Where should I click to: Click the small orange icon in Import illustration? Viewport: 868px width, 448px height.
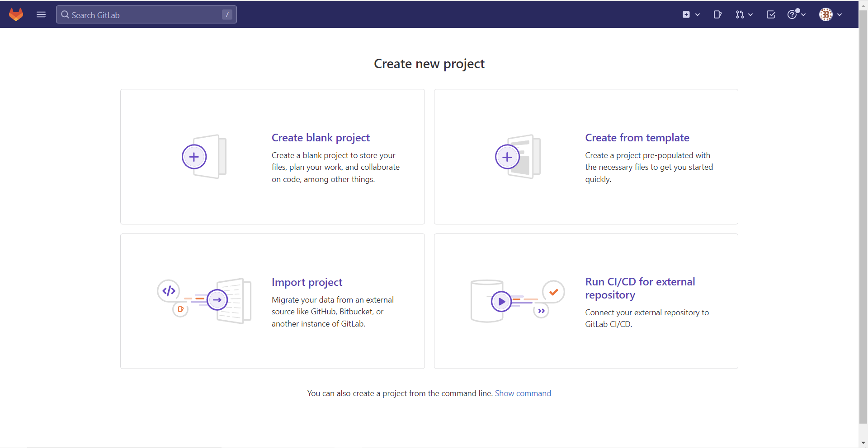[180, 309]
